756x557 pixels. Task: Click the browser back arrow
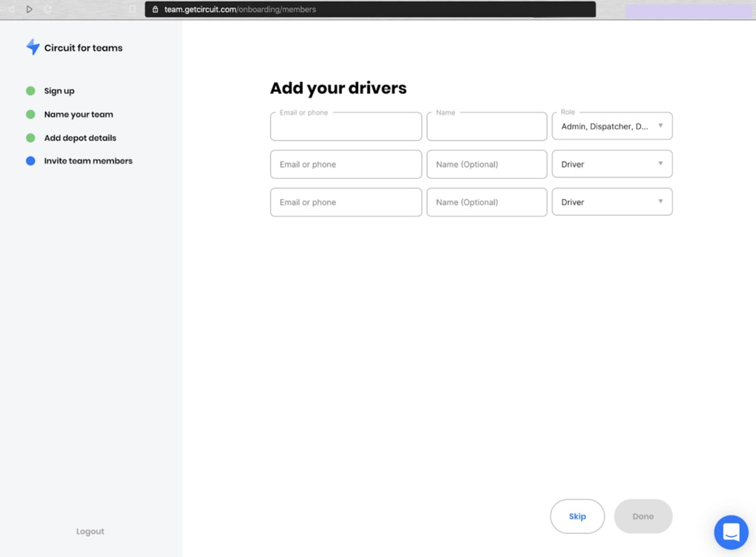coord(11,9)
